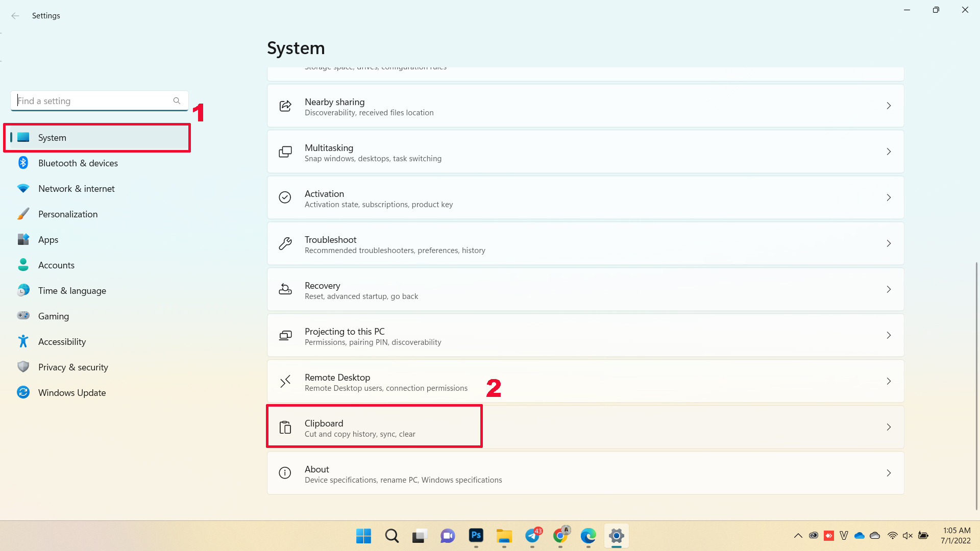Open Windows Update settings

(99, 392)
